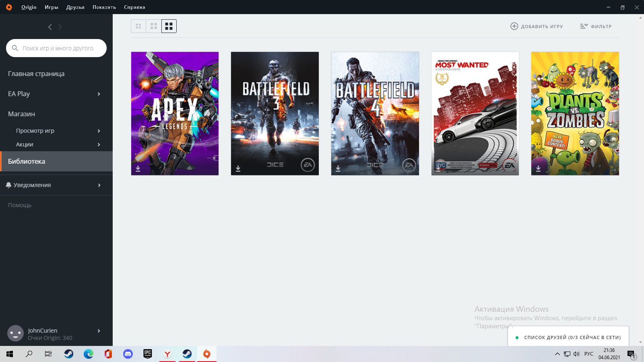Click Origin icon in taskbar

(x=207, y=354)
